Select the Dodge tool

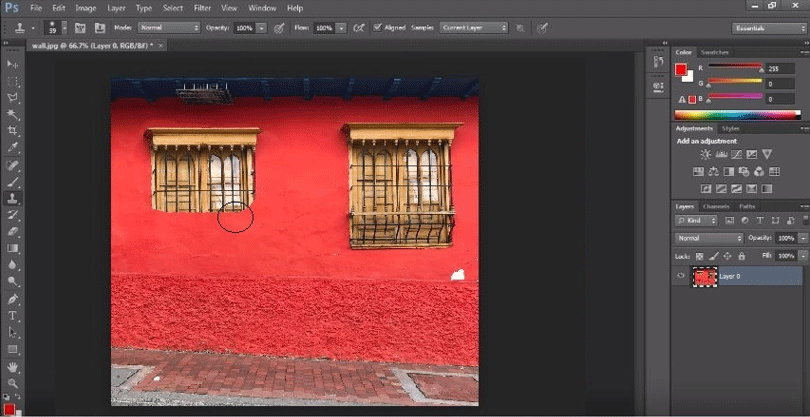(x=12, y=281)
